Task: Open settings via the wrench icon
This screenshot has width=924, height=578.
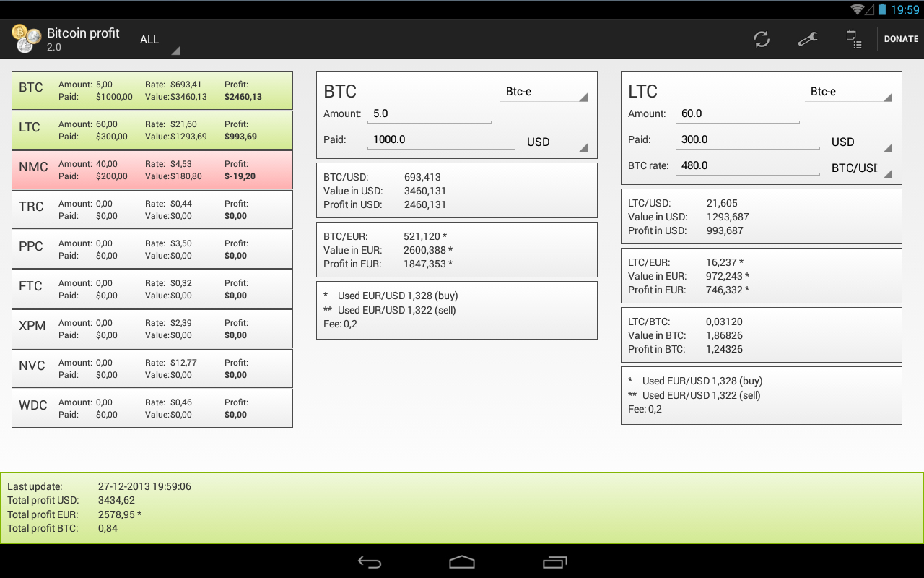Action: pyautogui.click(x=807, y=39)
